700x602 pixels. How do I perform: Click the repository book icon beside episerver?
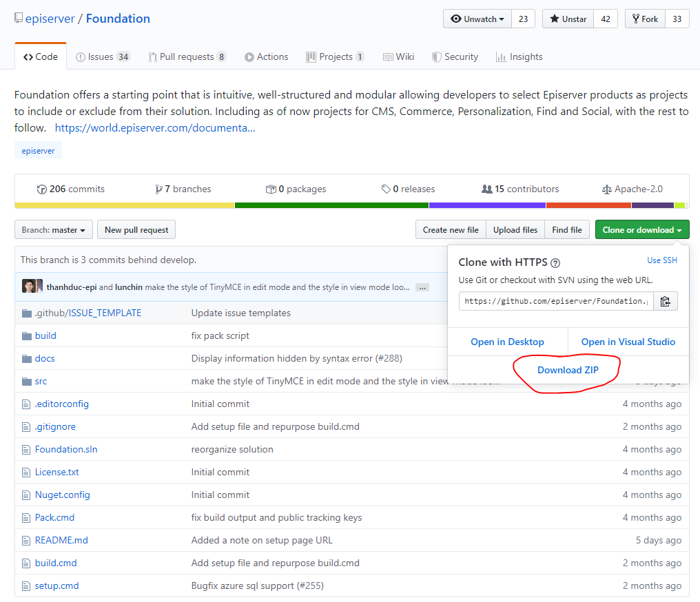coord(19,19)
